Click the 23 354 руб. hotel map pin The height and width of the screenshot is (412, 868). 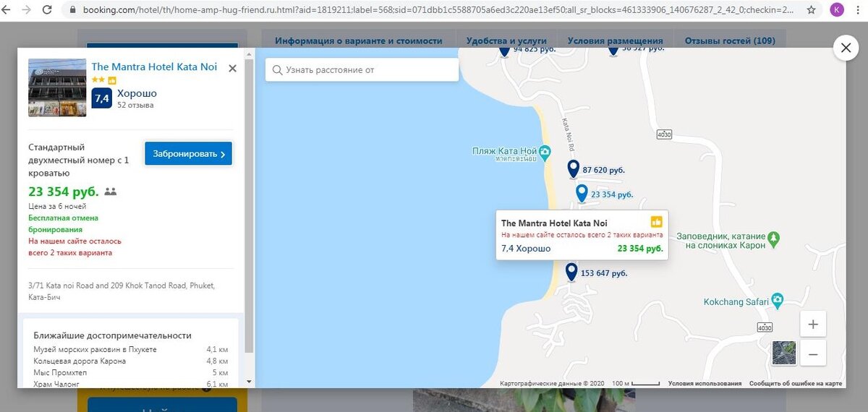click(582, 193)
